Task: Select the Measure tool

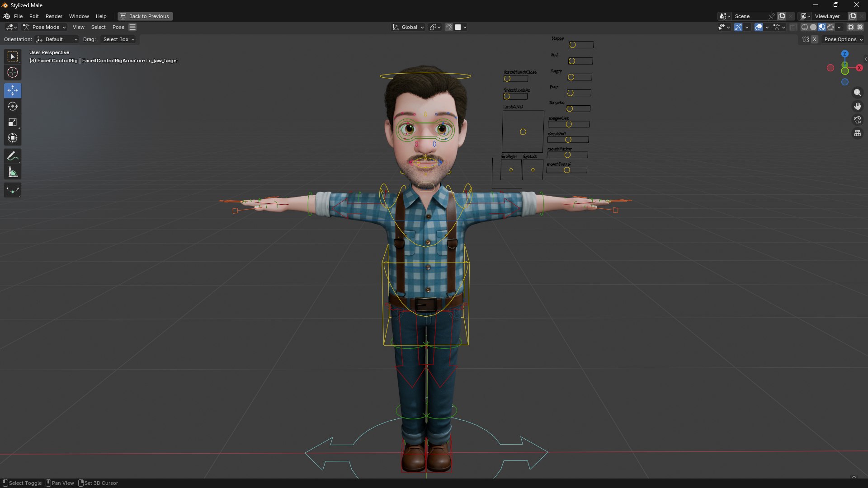Action: (x=13, y=172)
